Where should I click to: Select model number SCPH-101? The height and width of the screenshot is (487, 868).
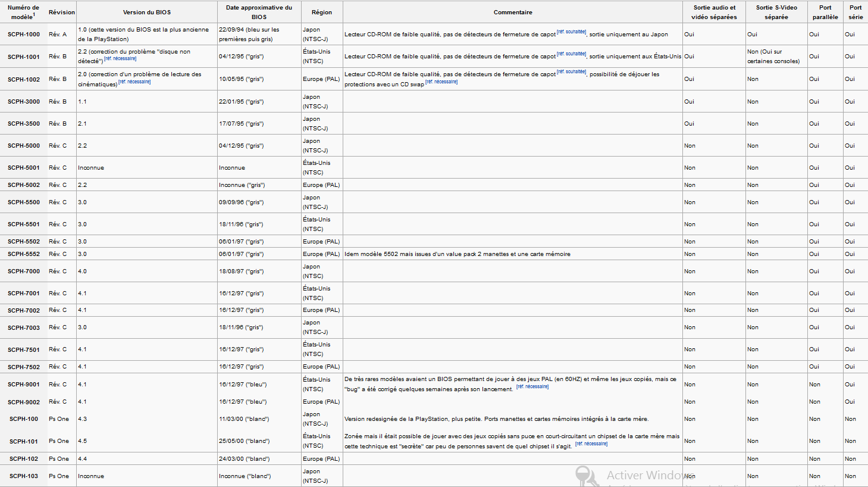tap(24, 442)
